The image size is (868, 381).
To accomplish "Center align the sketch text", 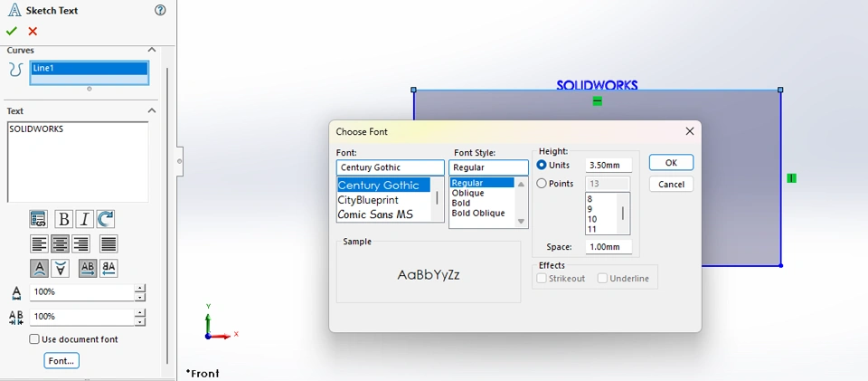I will 60,243.
